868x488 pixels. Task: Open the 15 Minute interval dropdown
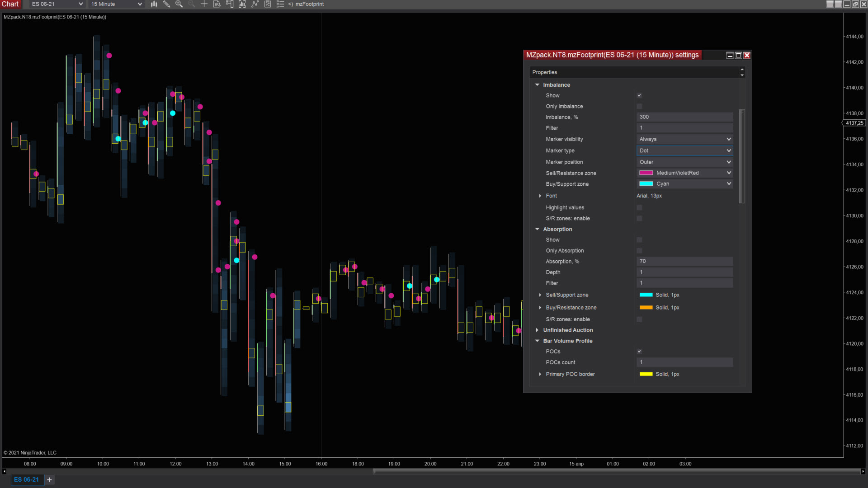click(x=116, y=4)
